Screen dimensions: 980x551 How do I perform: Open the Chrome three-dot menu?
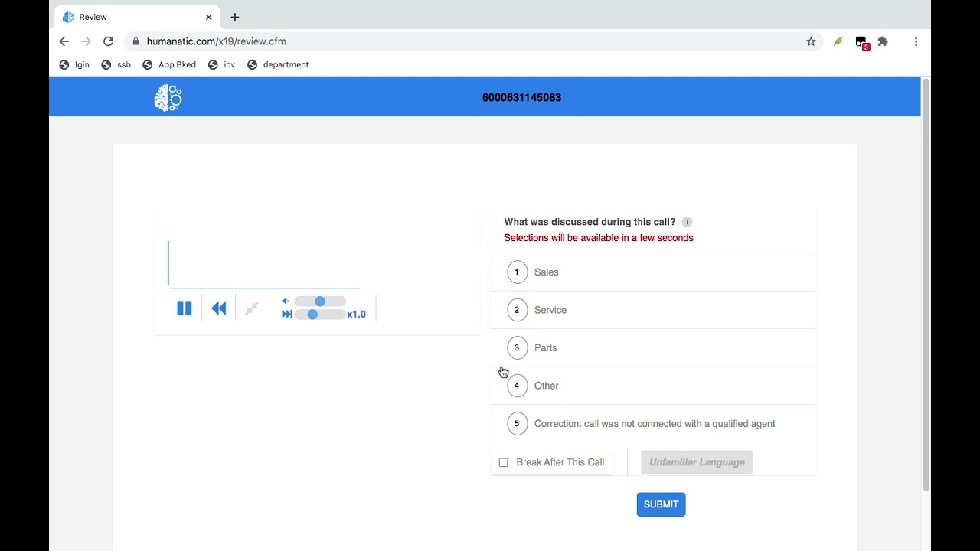916,41
